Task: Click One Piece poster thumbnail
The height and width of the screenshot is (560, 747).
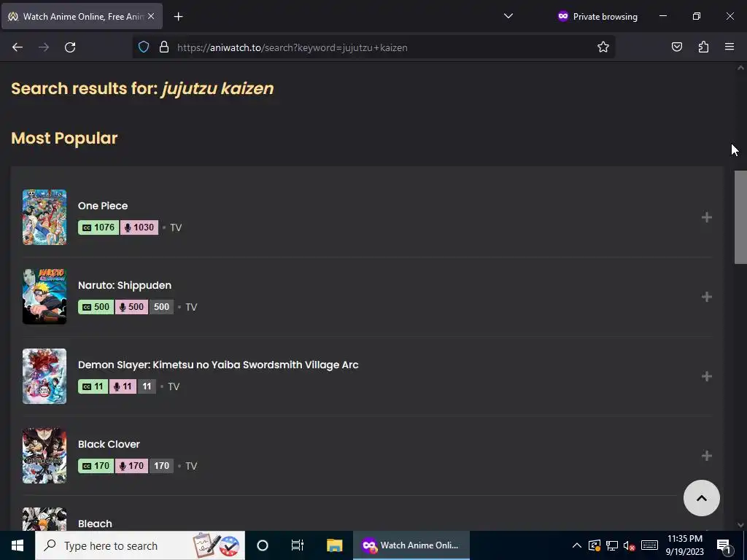Action: [44, 217]
